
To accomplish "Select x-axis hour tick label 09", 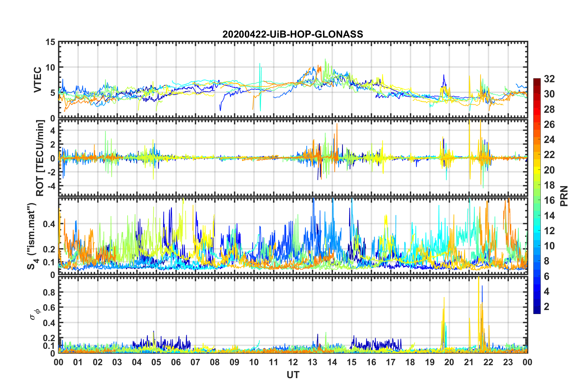I will (234, 362).
